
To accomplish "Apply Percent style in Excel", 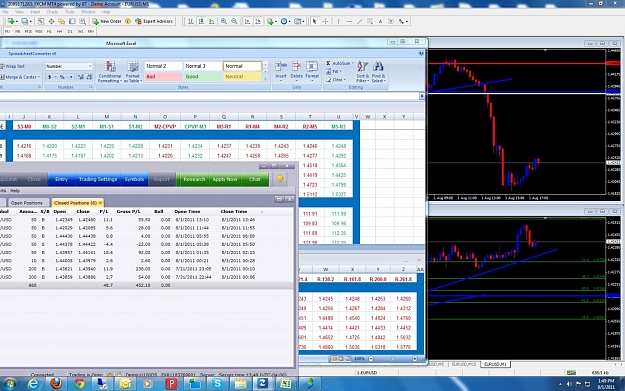I will click(x=62, y=77).
